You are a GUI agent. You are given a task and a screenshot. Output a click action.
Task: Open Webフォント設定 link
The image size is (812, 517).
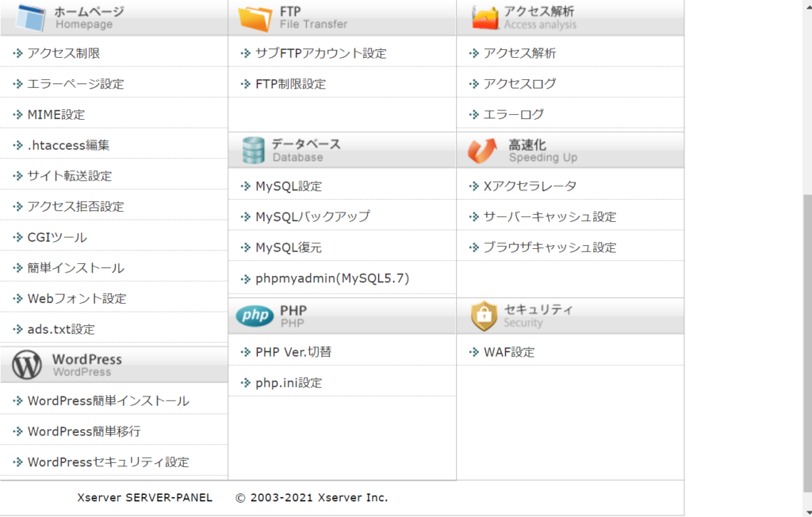pyautogui.click(x=77, y=298)
